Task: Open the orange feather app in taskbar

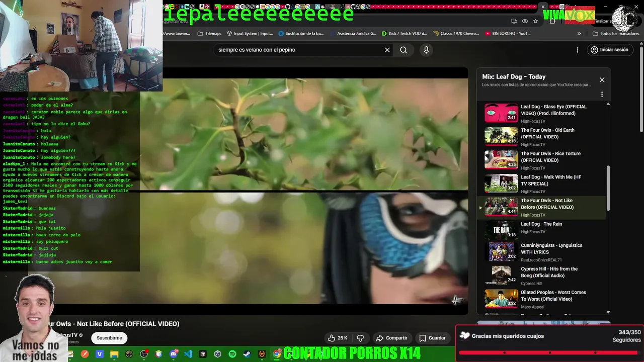Action: [85, 354]
